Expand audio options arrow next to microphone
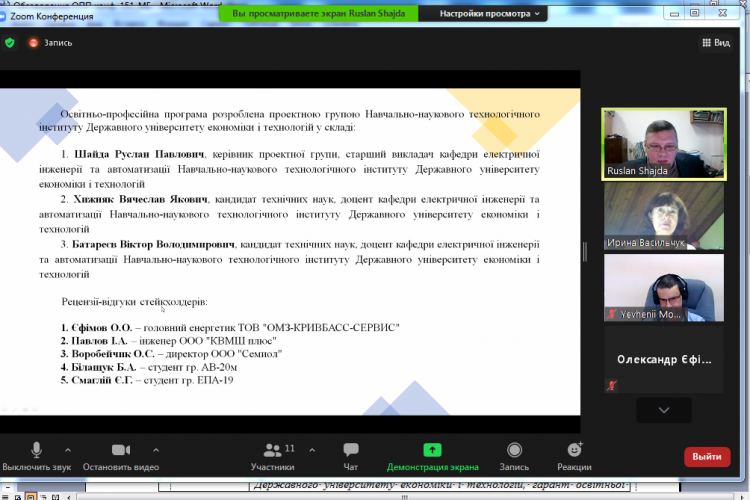The height and width of the screenshot is (500, 750). coord(68,450)
